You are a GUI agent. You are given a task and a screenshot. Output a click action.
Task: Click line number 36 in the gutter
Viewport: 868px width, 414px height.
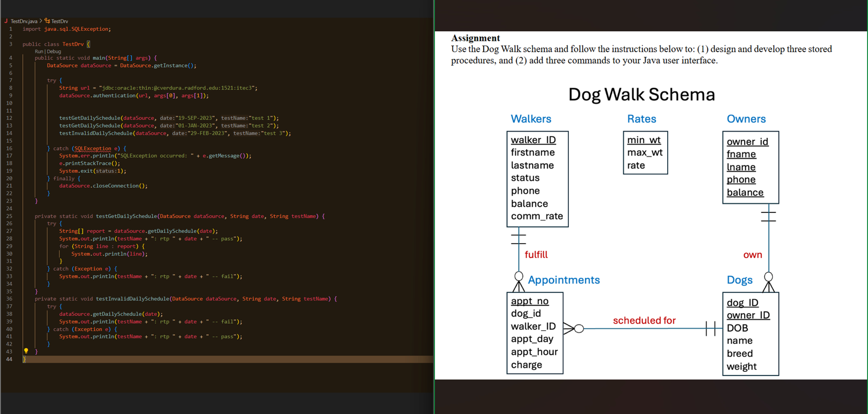click(x=9, y=299)
